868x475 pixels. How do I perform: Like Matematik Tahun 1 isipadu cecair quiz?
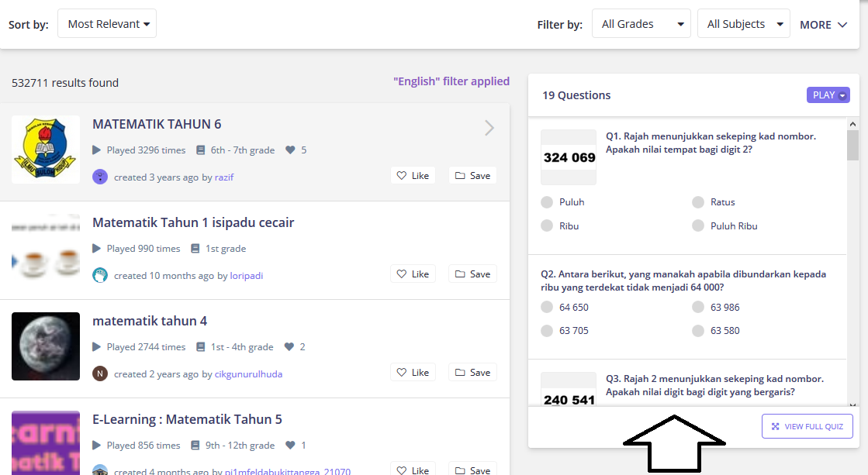413,274
